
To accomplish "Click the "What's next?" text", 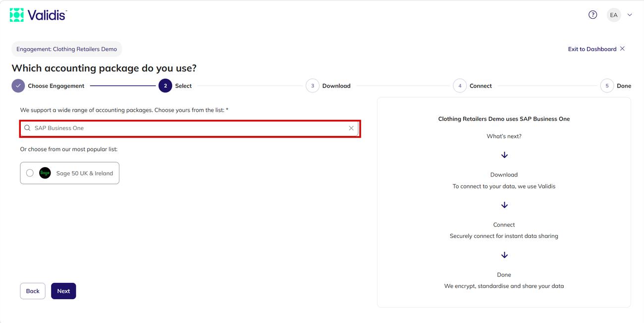I will point(504,136).
